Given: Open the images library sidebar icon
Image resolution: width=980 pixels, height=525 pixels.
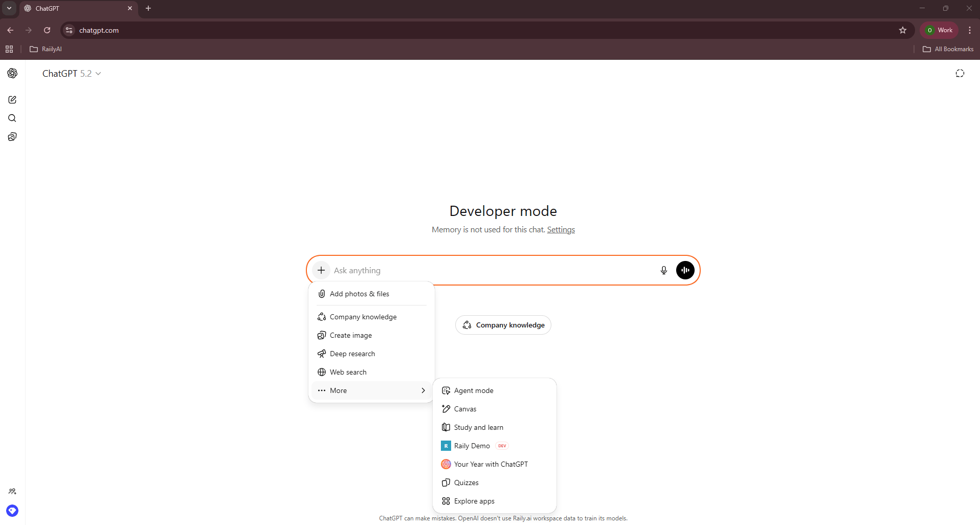Looking at the screenshot, I should (x=12, y=137).
